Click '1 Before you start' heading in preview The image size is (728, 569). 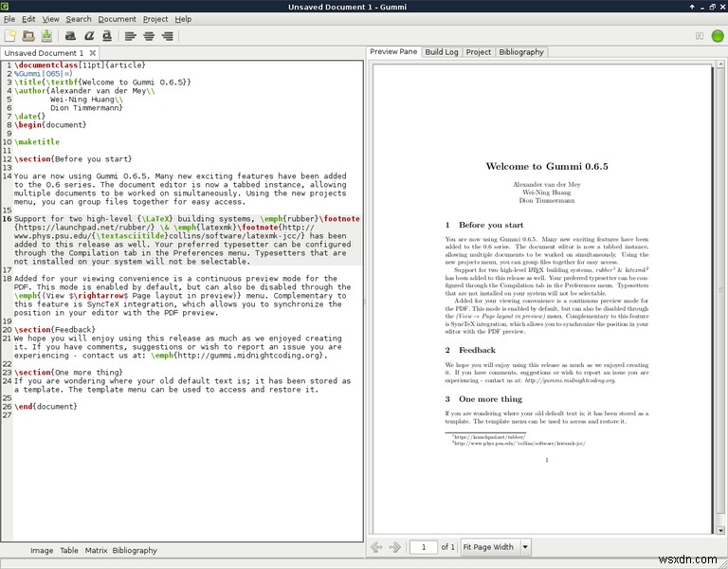coord(483,225)
